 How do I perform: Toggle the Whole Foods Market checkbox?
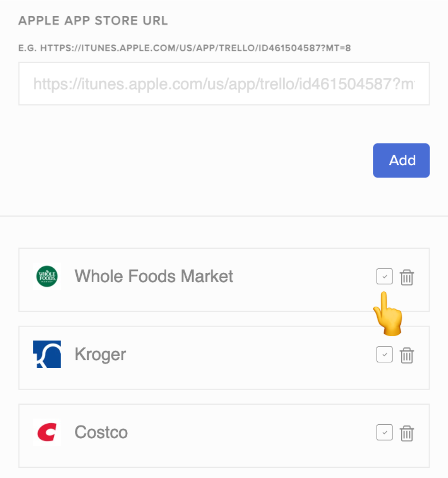pos(384,277)
